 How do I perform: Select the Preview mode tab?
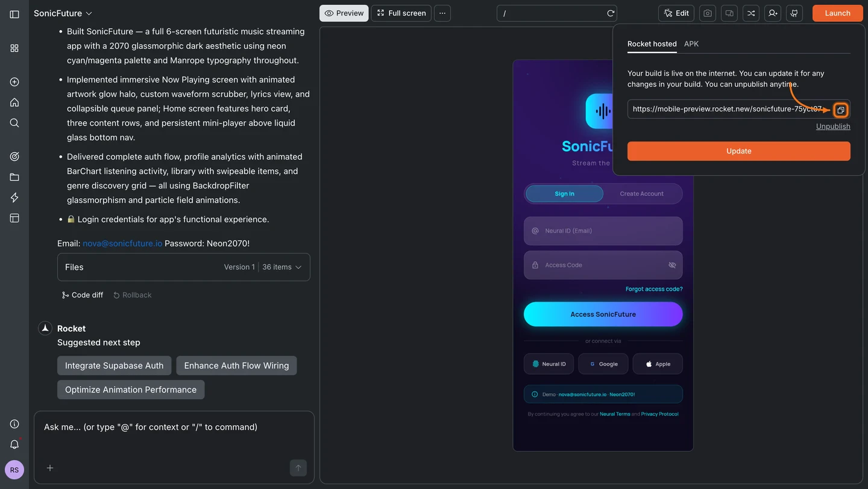[x=344, y=13]
